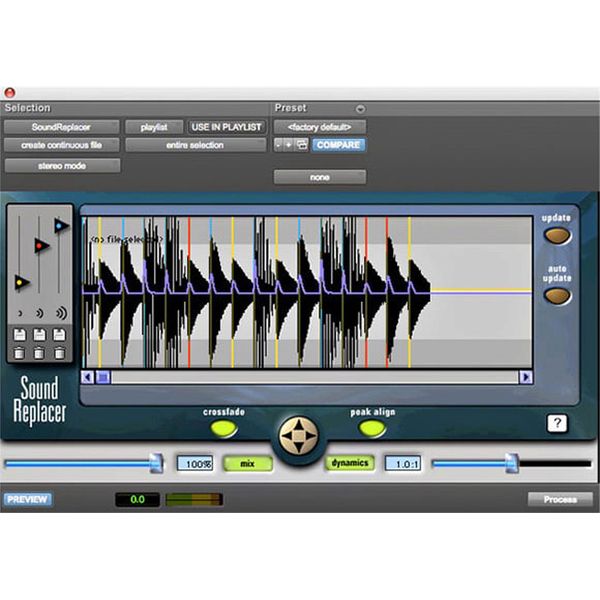Click the red threshold slider arrow
600x600 pixels.
[x=41, y=246]
